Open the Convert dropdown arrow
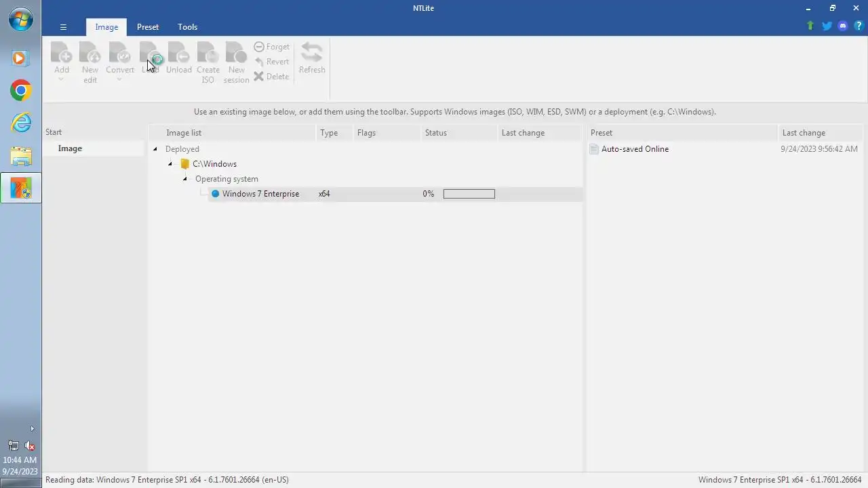This screenshot has height=488, width=868. [x=119, y=80]
